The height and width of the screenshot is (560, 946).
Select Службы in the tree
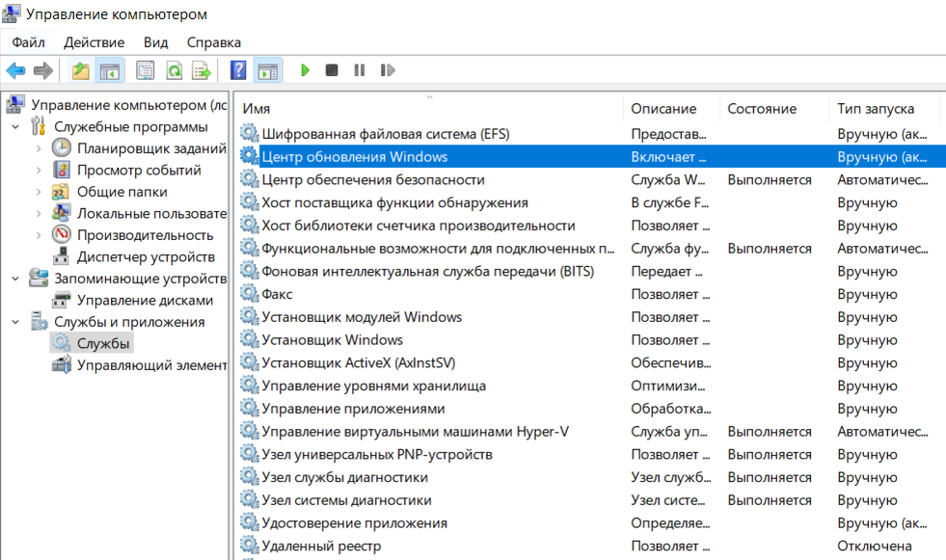[103, 343]
